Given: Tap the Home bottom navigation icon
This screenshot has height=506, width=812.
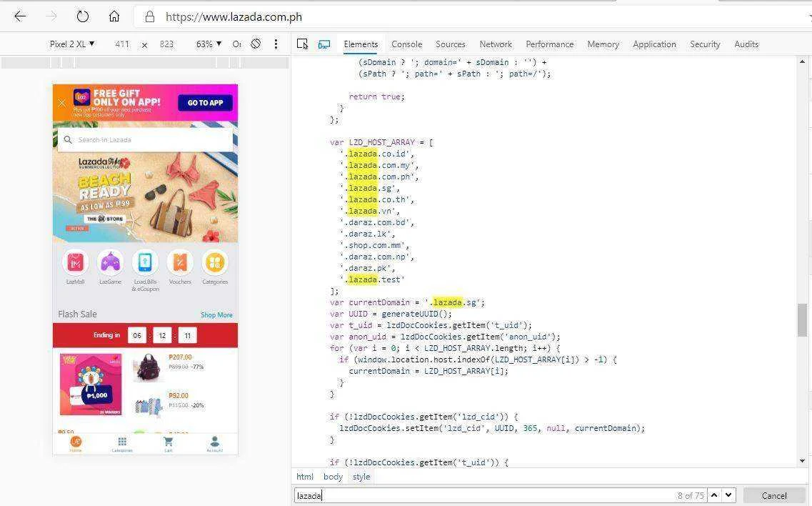Looking at the screenshot, I should [x=76, y=444].
